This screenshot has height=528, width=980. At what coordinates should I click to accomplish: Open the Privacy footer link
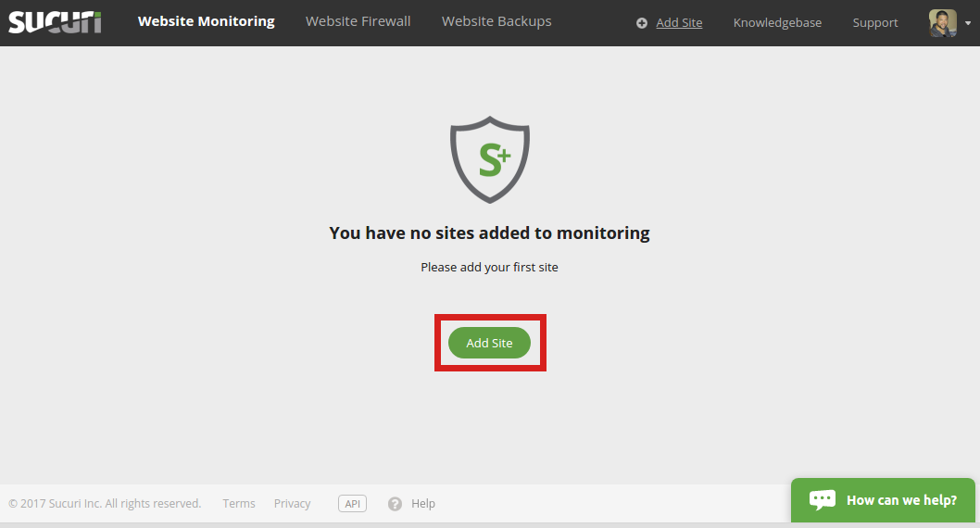[x=292, y=504]
